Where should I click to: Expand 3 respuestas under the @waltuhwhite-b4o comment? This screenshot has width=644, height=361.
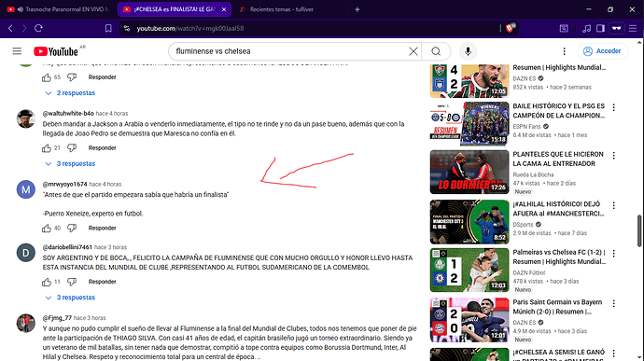coord(70,163)
